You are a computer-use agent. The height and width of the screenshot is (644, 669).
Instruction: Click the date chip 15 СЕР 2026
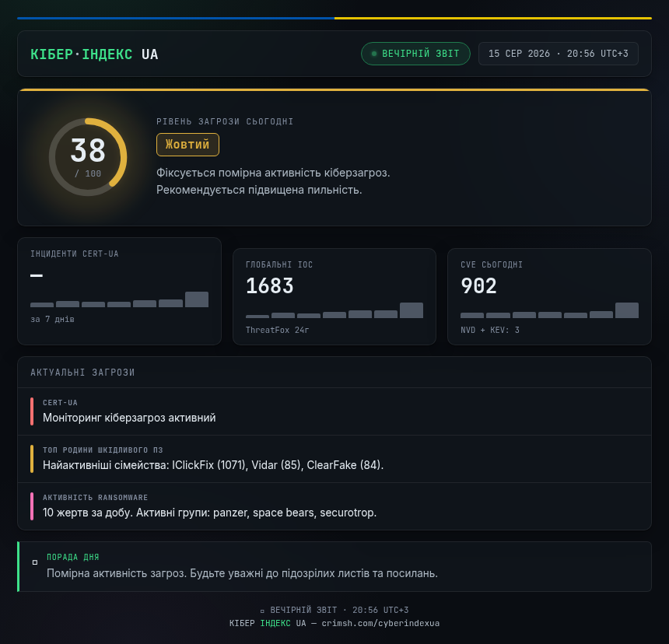pos(558,54)
